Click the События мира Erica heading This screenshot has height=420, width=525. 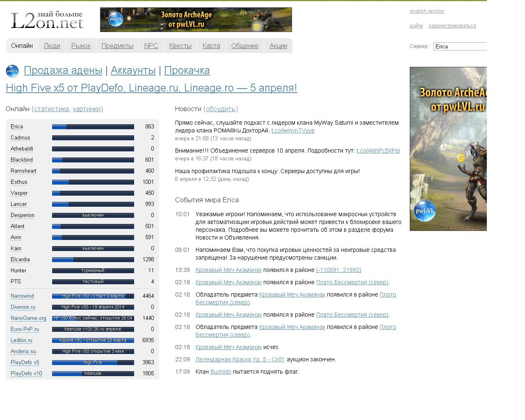pos(207,200)
